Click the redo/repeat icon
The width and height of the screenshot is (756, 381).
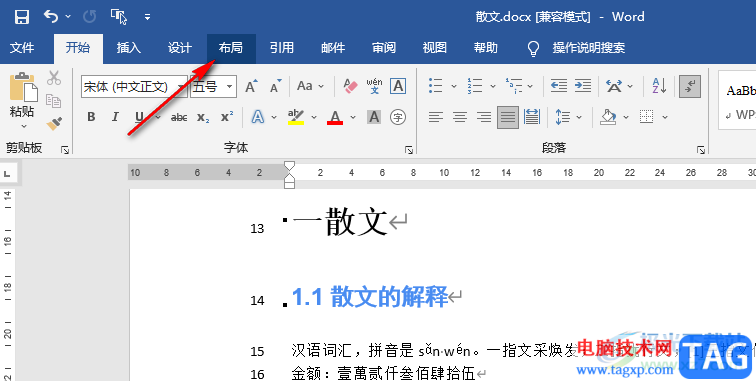click(90, 17)
